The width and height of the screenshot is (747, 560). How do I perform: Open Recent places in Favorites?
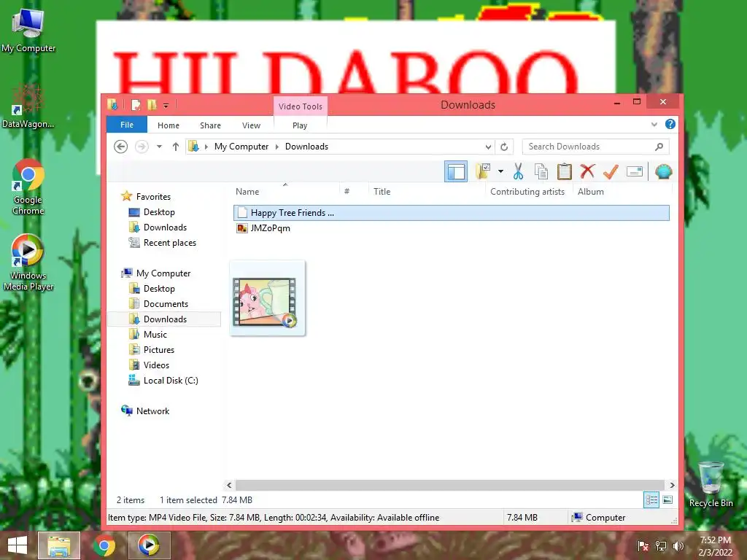click(x=169, y=242)
